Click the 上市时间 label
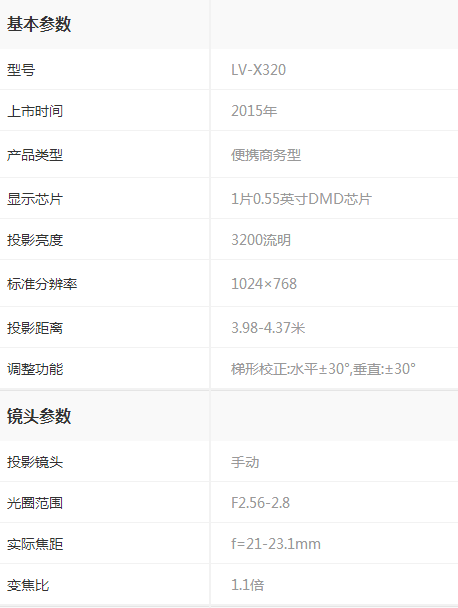The image size is (458, 608). pyautogui.click(x=35, y=111)
